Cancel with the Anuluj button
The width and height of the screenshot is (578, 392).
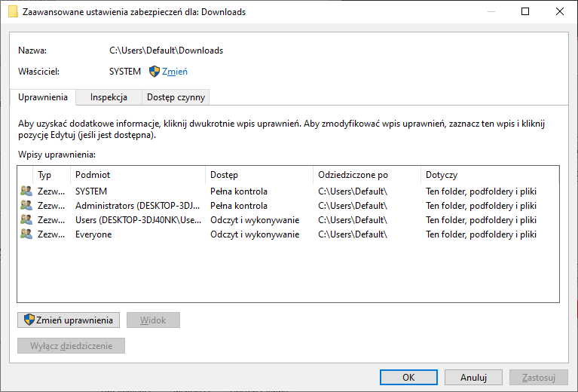pos(473,377)
